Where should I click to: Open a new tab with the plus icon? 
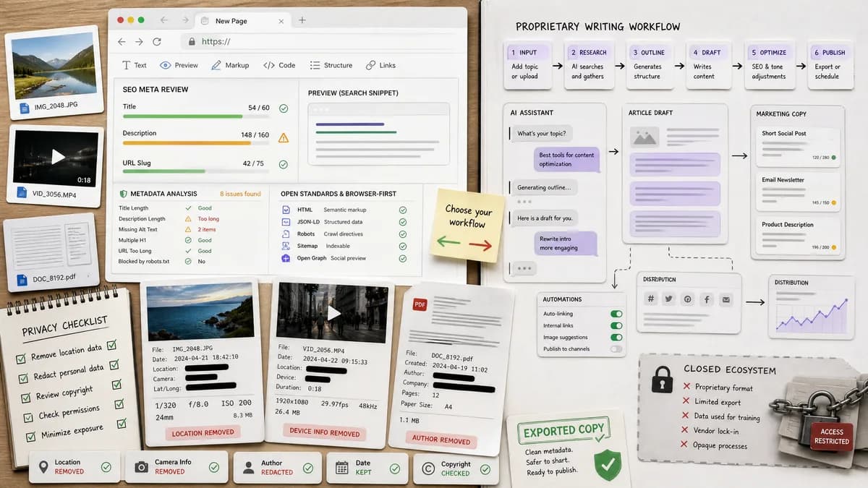[302, 20]
